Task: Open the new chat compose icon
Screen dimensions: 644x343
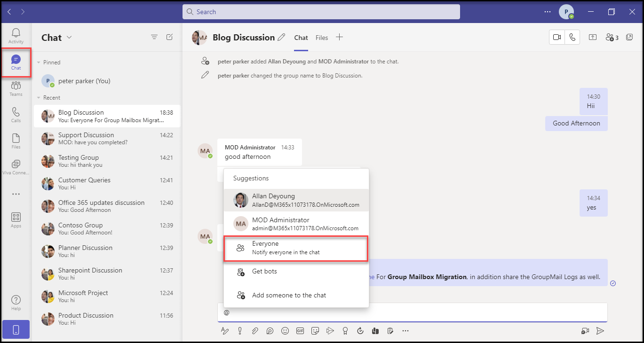Action: (169, 37)
